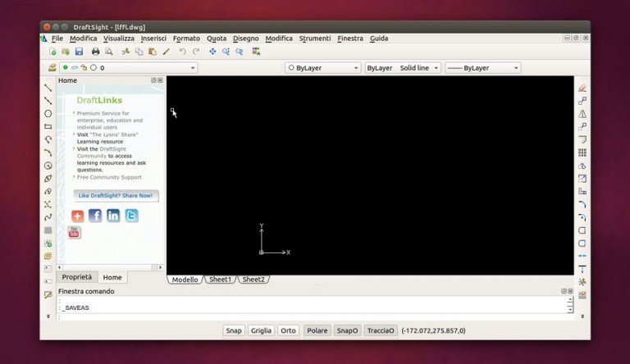
Task: Click Like DraftSight? Share Now! button
Action: coord(116,196)
